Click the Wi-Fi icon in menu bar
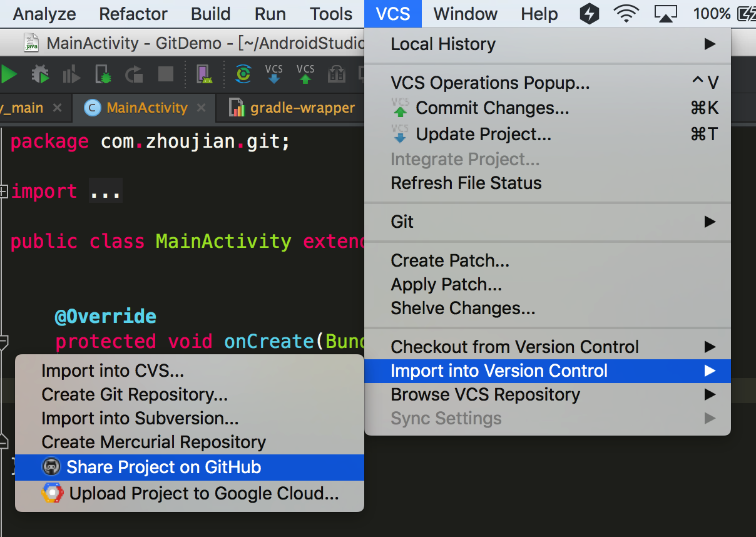 [x=626, y=14]
